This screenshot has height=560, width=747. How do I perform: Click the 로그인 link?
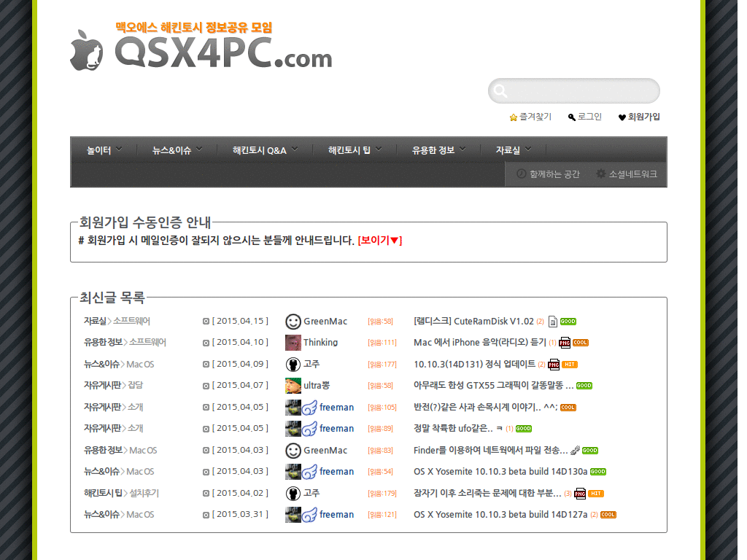click(x=589, y=117)
